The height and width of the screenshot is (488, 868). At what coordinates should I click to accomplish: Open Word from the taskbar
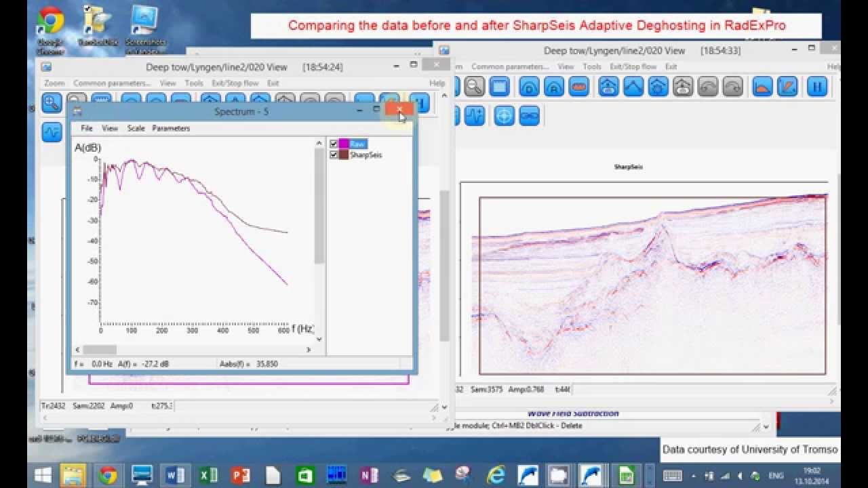tap(176, 475)
